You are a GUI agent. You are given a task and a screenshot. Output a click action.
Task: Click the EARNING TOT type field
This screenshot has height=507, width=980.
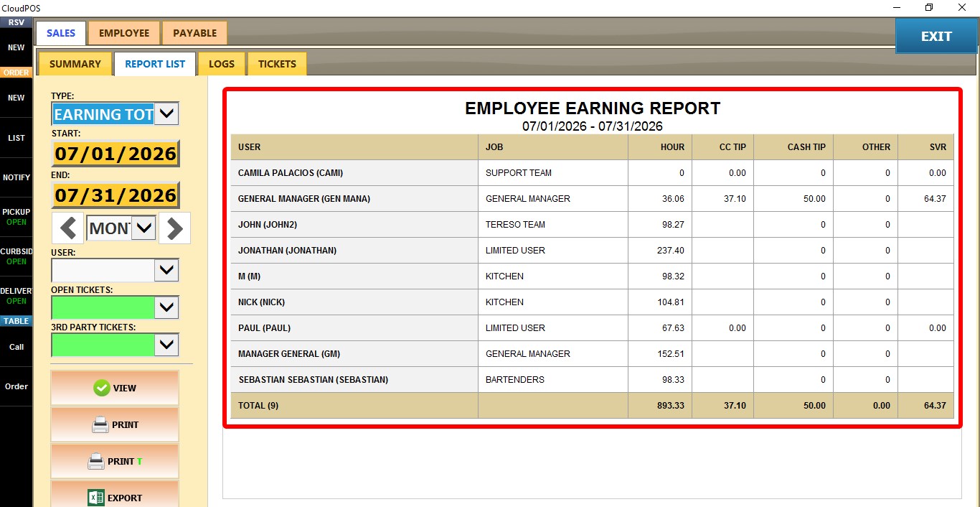click(x=103, y=114)
